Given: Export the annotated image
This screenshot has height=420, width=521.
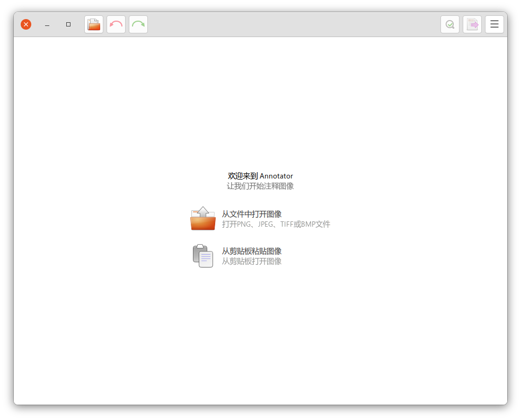Looking at the screenshot, I should click(472, 24).
